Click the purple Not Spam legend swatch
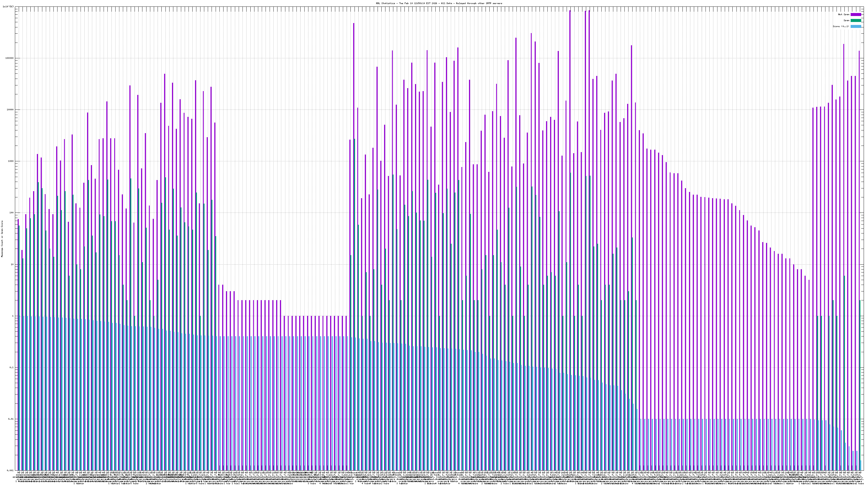Screen dimensions: 868x488 (x=856, y=14)
